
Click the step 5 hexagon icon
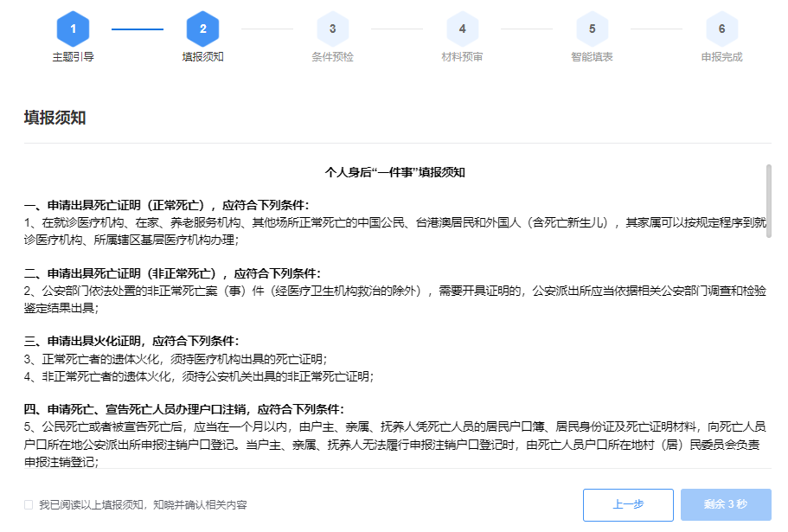point(592,29)
